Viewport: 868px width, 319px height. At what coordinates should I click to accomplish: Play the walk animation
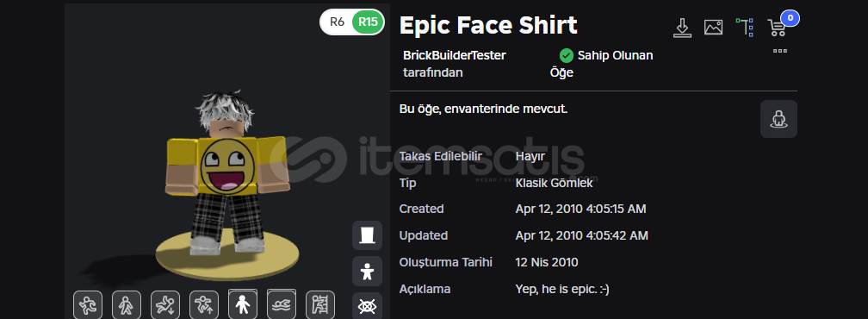pyautogui.click(x=127, y=304)
